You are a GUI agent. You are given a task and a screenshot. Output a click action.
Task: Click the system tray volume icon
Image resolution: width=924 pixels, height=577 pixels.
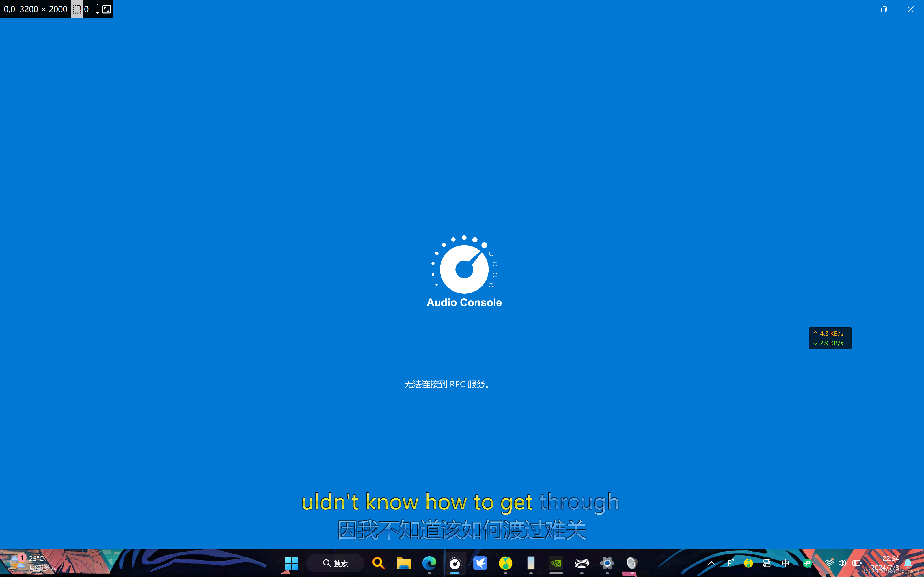[x=842, y=563]
